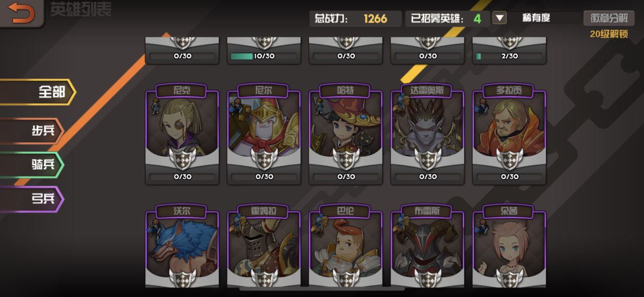Screen dimensions: 644x297
Task: Select the 弓兵 filter tab
Action: tap(32, 199)
